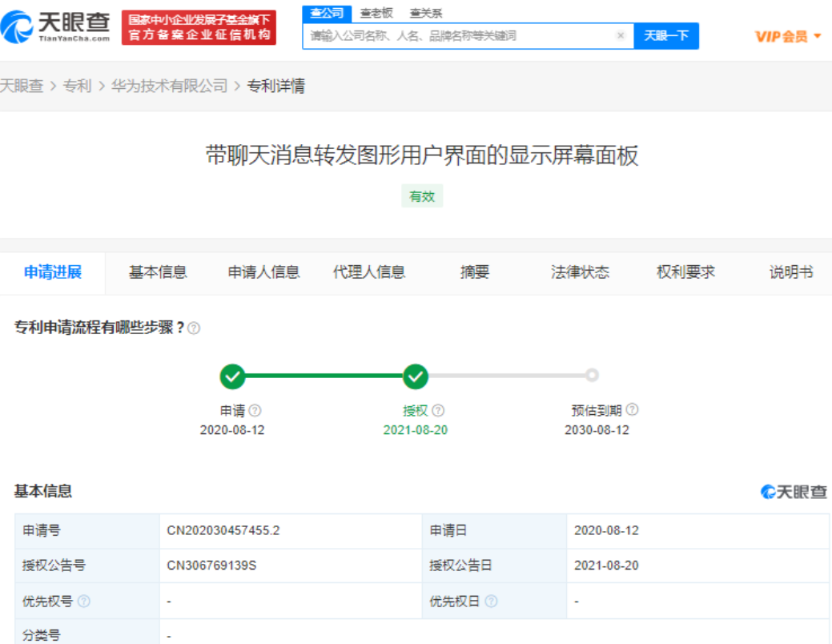Select the 查老板 search tab
This screenshot has width=832, height=644.
(x=376, y=14)
